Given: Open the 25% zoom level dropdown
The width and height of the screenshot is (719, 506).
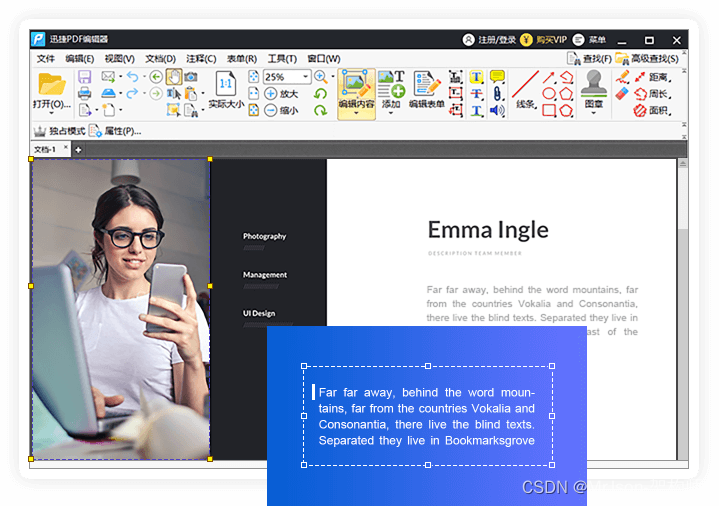Looking at the screenshot, I should [305, 77].
